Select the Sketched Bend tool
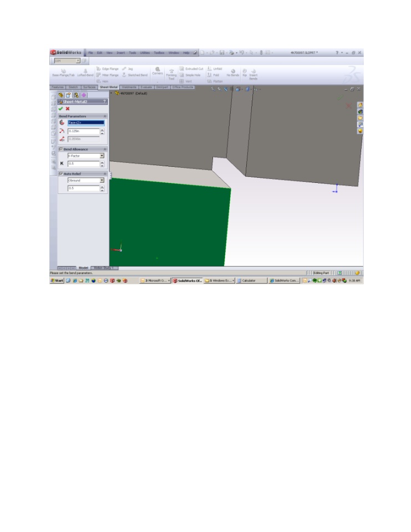411x532 pixels. coord(135,75)
